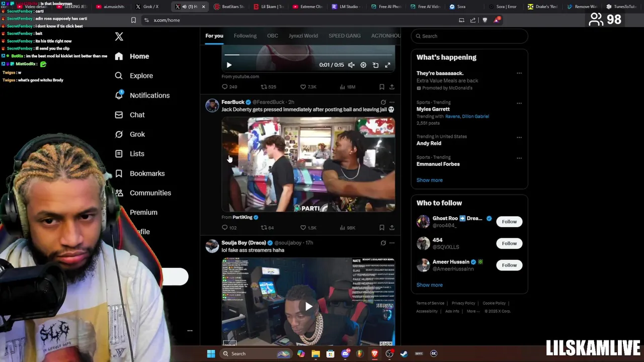Image resolution: width=644 pixels, height=362 pixels.
Task: Reply to FearBuck post with 102 comments
Action: [229, 227]
